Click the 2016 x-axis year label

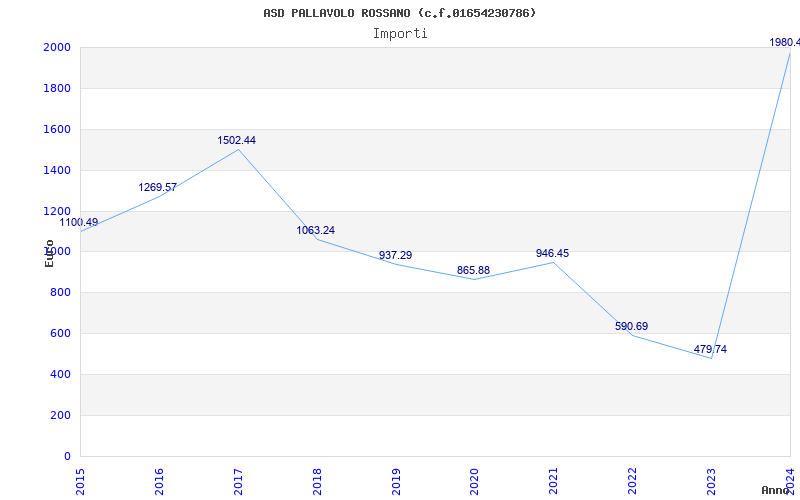159,482
